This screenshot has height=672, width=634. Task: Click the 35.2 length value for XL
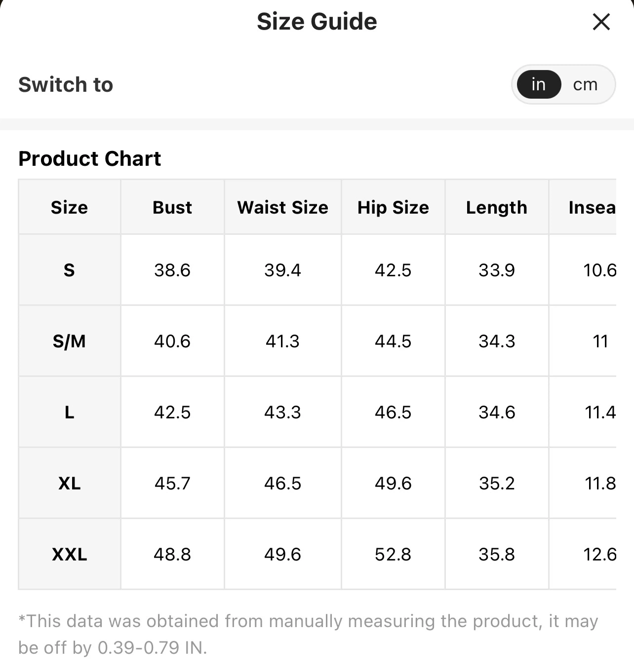(497, 483)
